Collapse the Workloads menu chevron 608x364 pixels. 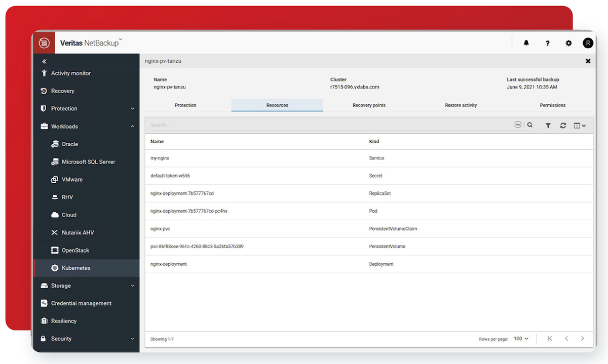pos(133,127)
